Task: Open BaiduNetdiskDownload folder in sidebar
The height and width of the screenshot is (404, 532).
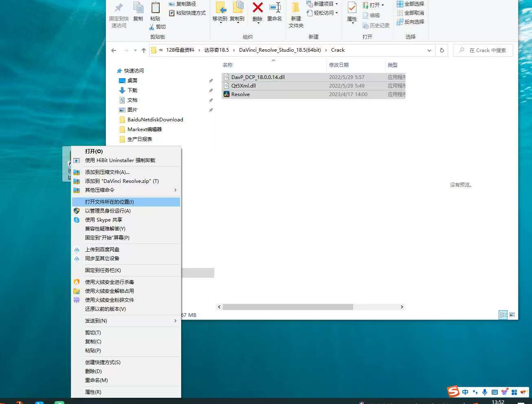Action: click(x=155, y=120)
